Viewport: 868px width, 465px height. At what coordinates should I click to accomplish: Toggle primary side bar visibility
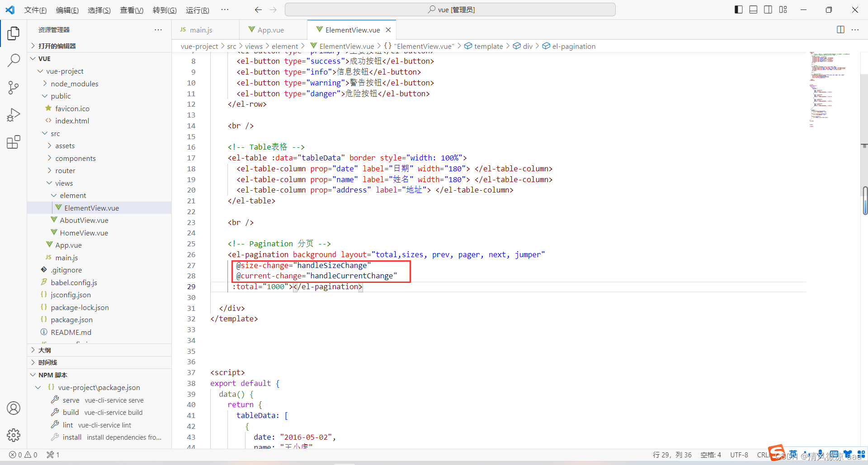point(739,9)
